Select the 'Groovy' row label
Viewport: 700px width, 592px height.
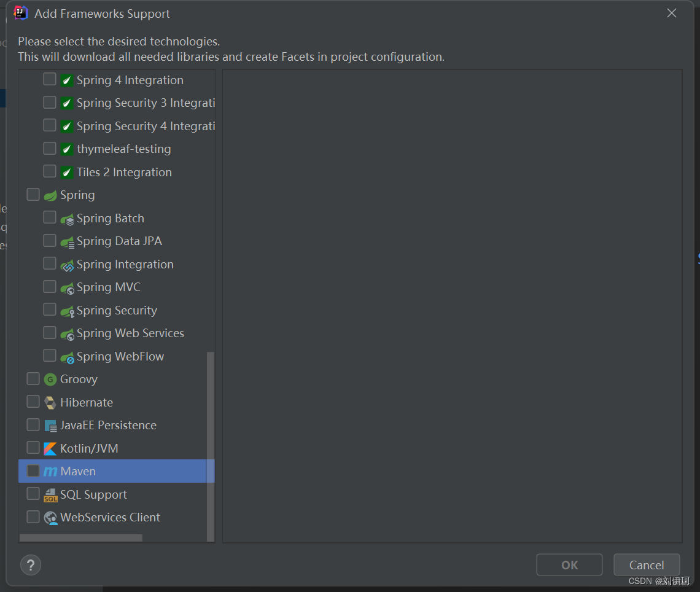tap(79, 380)
